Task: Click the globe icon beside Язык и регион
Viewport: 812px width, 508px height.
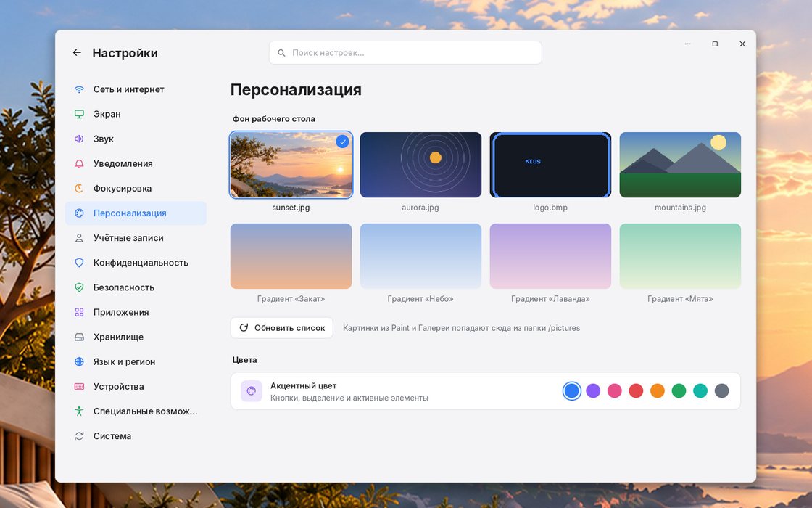Action: (x=79, y=362)
